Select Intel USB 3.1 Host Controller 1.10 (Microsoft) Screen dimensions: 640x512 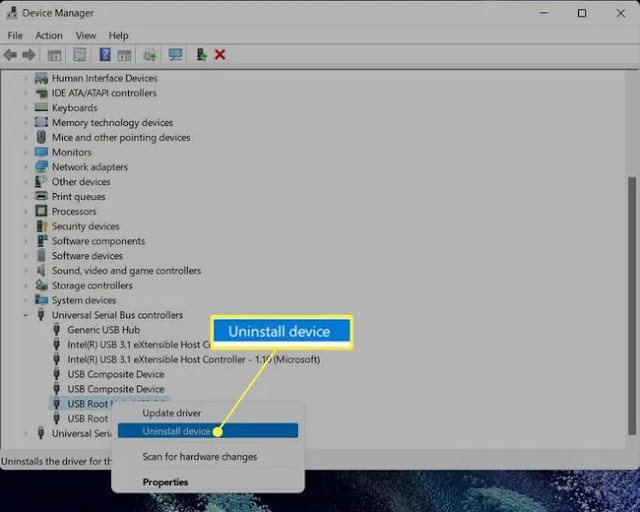[193, 359]
